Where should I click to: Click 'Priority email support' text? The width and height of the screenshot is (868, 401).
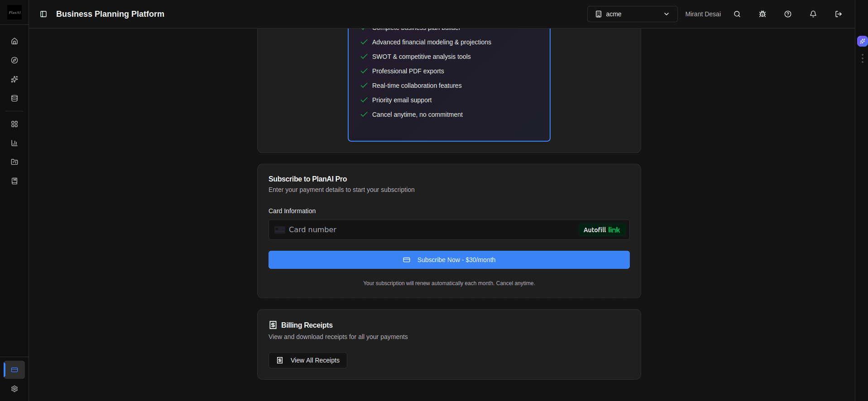[402, 100]
